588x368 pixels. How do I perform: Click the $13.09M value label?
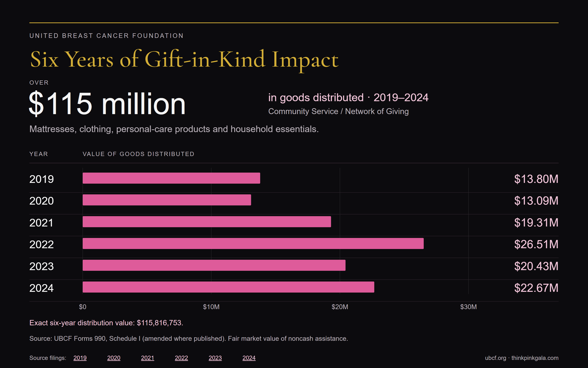coord(536,201)
